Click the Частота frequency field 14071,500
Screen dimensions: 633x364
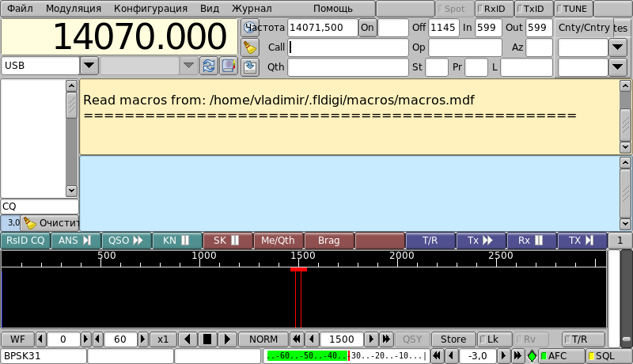[x=322, y=28]
